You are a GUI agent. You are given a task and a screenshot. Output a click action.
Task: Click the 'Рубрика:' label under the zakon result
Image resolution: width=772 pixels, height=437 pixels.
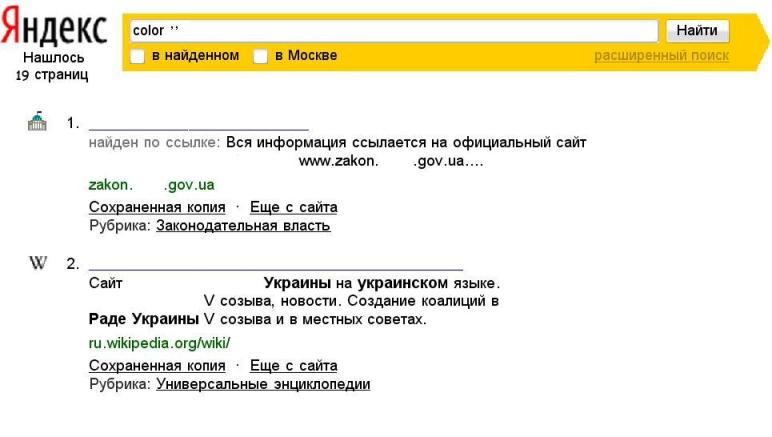(120, 226)
